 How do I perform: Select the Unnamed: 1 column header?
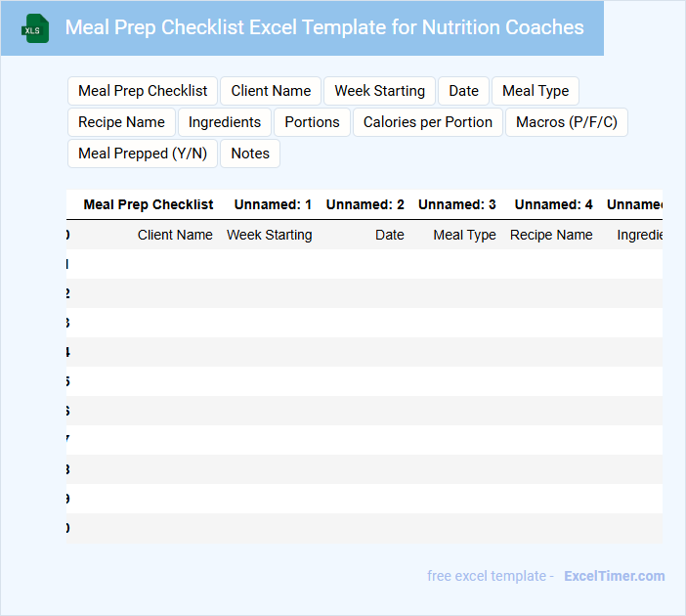pos(273,204)
